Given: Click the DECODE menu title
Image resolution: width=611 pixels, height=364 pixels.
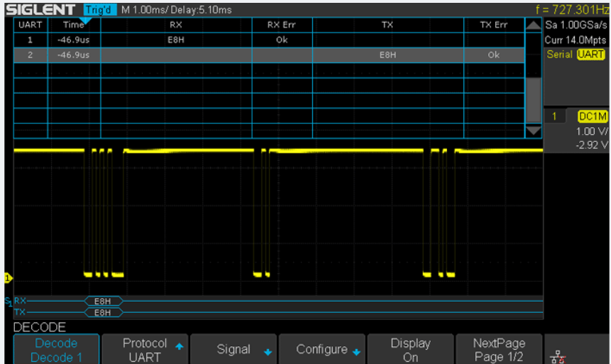Looking at the screenshot, I should point(39,327).
